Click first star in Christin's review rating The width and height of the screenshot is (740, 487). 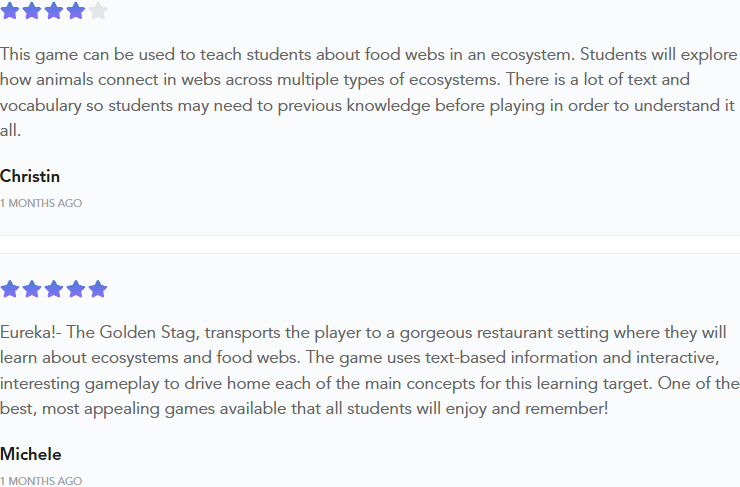coord(9,10)
